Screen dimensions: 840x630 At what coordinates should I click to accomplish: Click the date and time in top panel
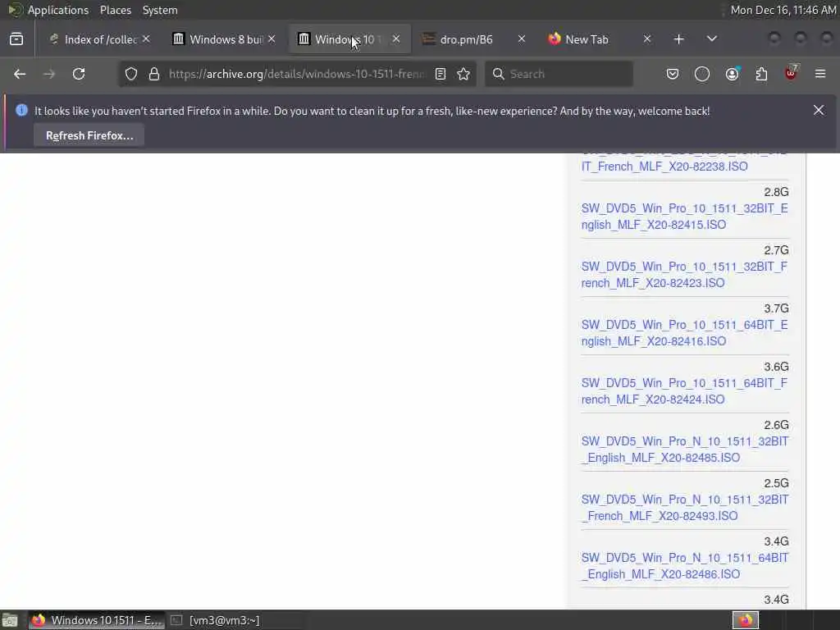(783, 10)
